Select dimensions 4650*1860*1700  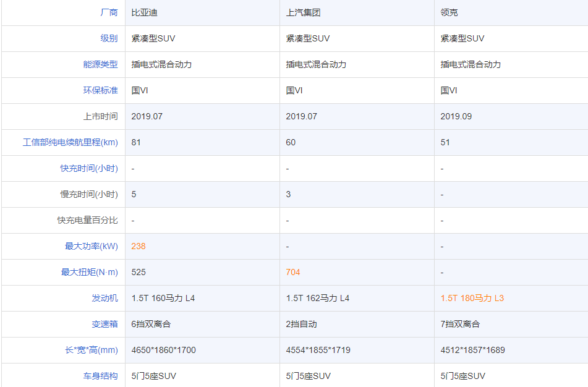click(x=163, y=351)
